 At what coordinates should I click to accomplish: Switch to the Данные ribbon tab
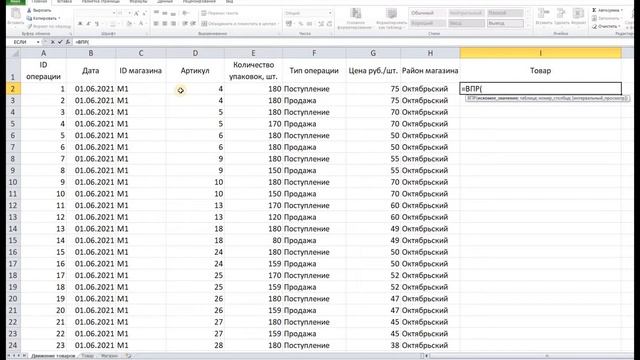tap(165, 2)
